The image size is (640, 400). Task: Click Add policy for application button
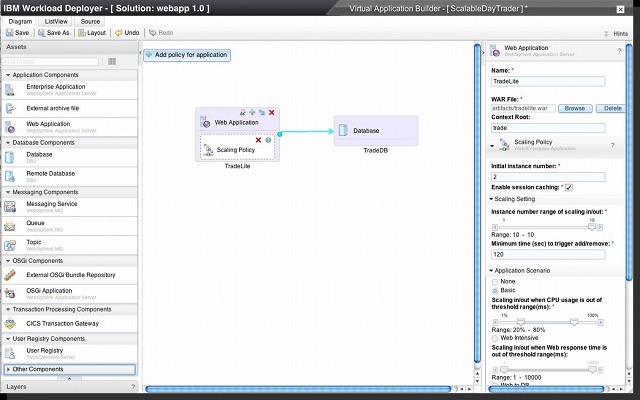(187, 55)
